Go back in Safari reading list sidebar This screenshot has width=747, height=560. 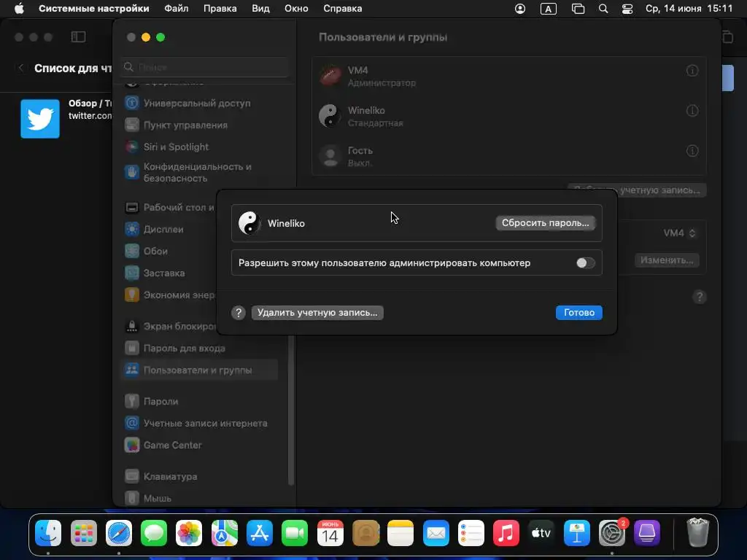click(21, 68)
